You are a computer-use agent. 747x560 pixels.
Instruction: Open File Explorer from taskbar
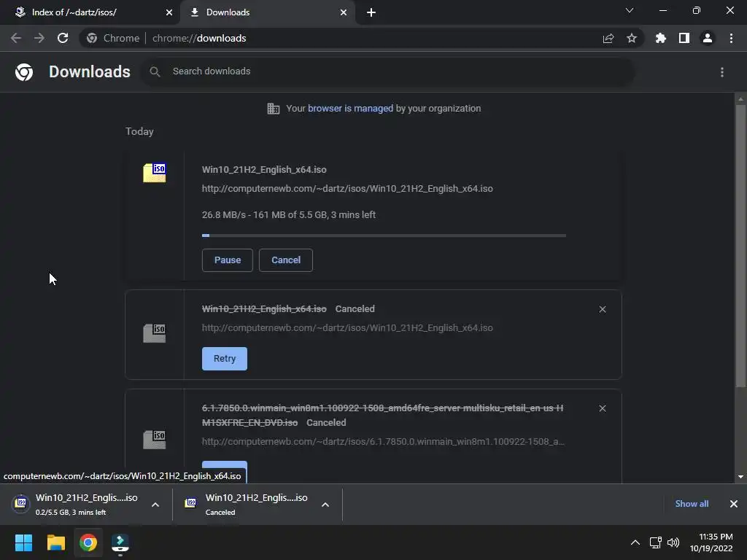[x=55, y=542]
